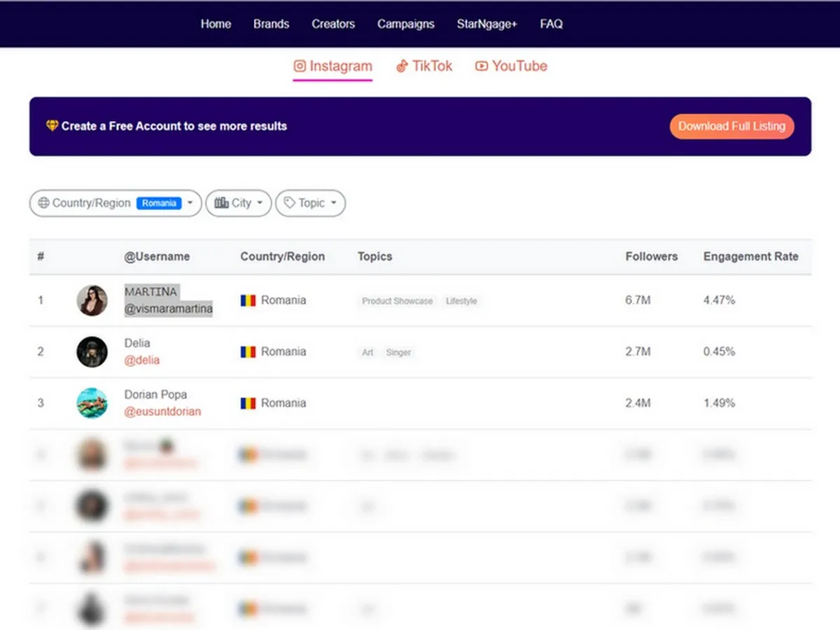Expand the Topic filter dropdown
Image resolution: width=840 pixels, height=630 pixels.
point(311,203)
